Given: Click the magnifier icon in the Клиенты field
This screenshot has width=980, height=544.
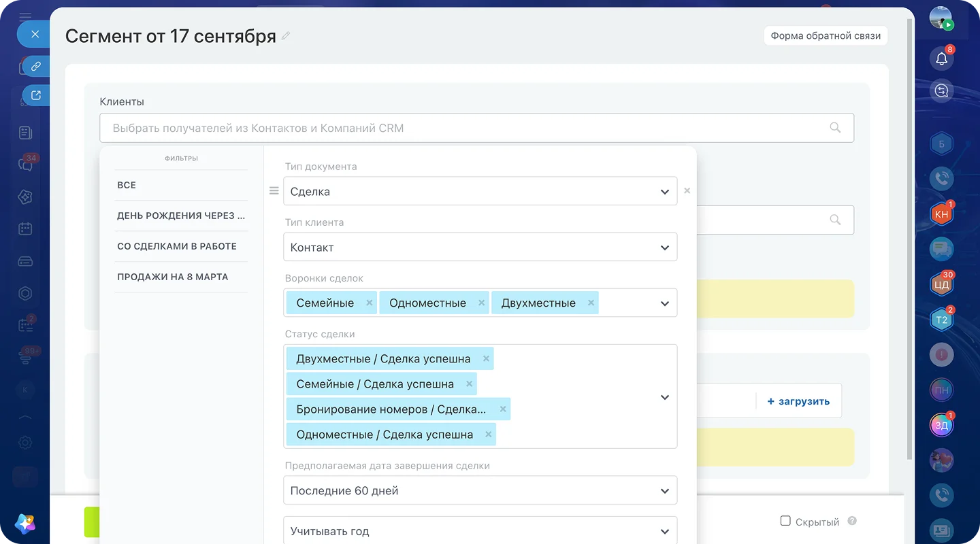Looking at the screenshot, I should coord(835,128).
